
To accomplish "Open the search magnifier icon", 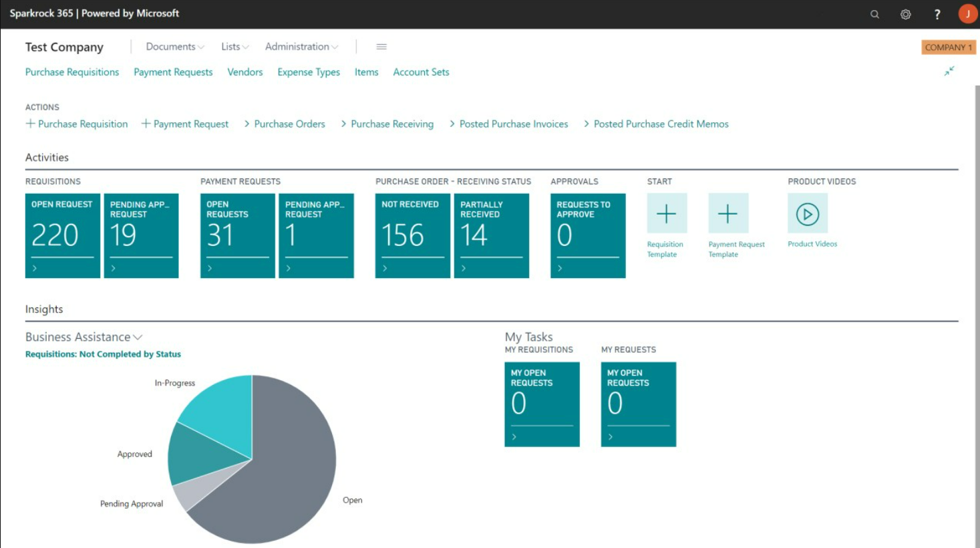I will coord(874,14).
